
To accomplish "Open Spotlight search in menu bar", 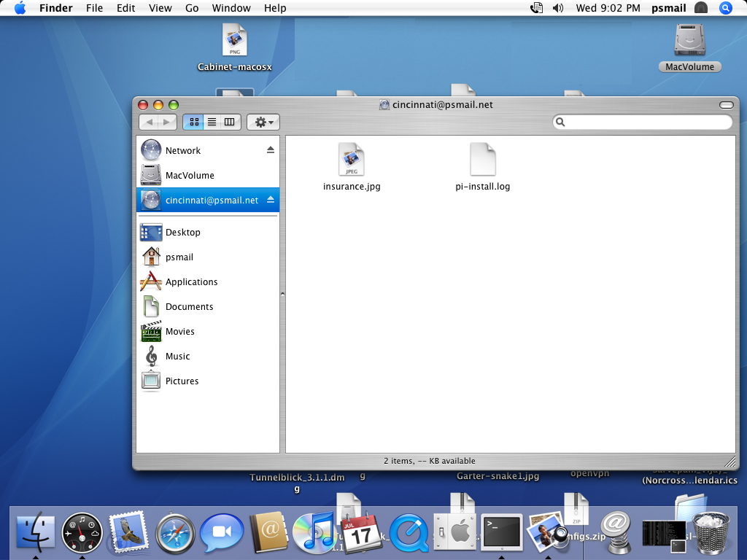I will point(726,8).
